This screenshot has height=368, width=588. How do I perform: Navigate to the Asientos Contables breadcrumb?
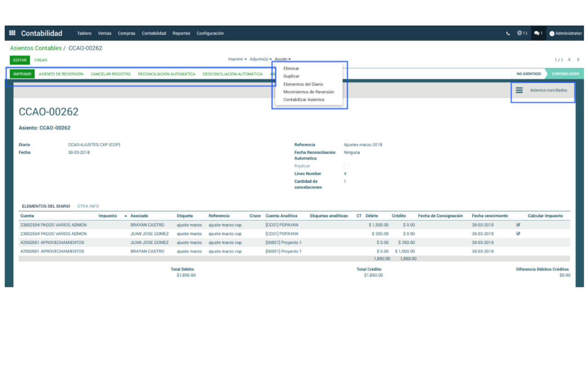36,48
